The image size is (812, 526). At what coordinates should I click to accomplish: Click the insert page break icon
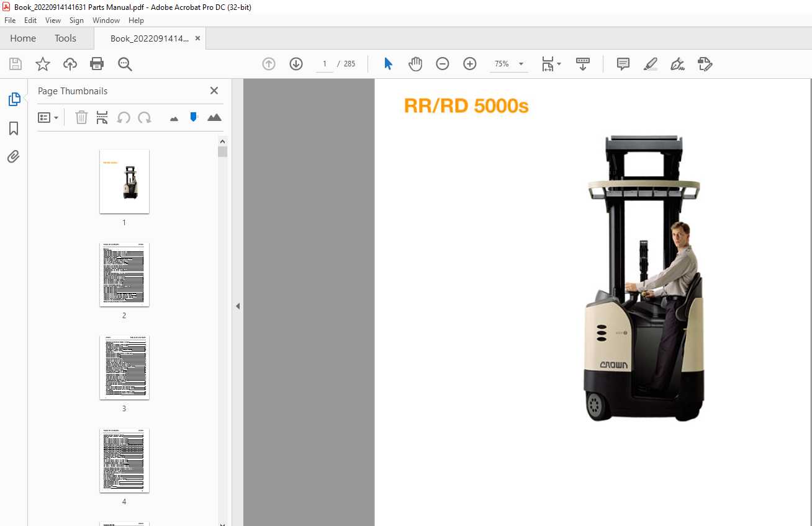coord(102,117)
